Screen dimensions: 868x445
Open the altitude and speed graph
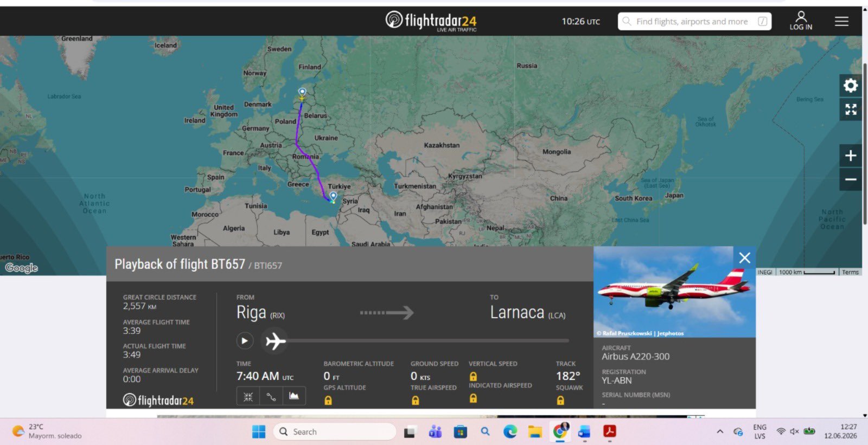[293, 396]
